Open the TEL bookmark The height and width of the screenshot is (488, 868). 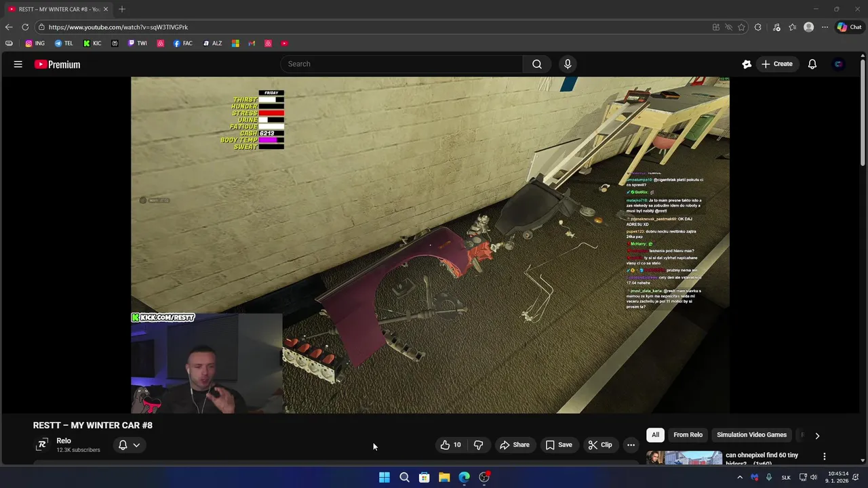[64, 43]
